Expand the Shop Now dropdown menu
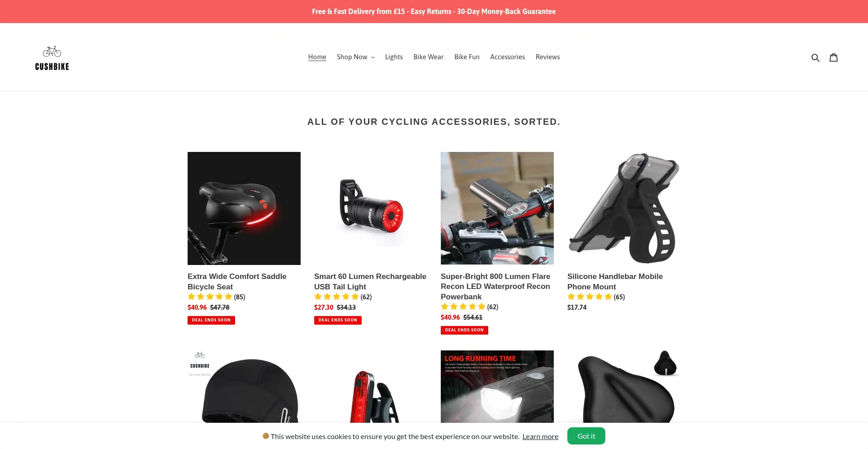The image size is (868, 449). [355, 57]
